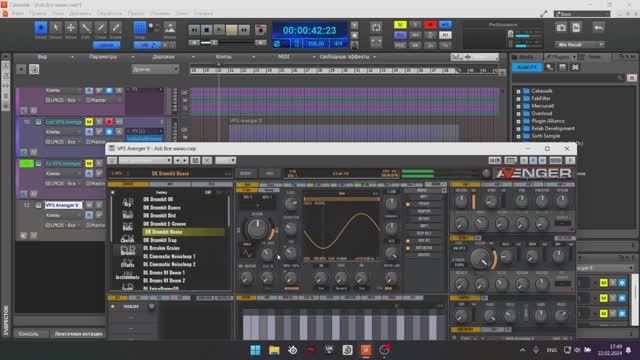Expand the Relab Development folder
Viewport: 640px width, 360px height.
click(x=518, y=129)
